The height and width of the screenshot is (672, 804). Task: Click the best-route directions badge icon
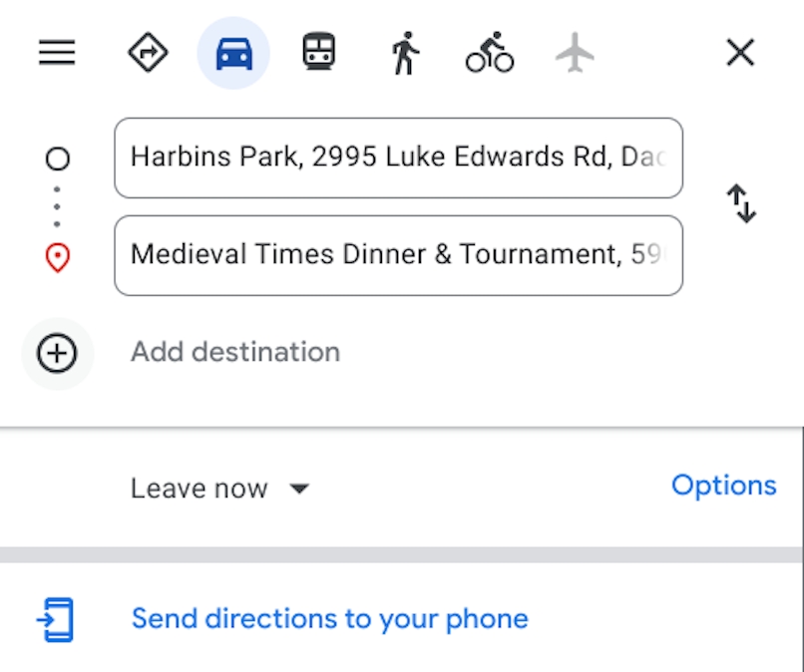point(148,53)
